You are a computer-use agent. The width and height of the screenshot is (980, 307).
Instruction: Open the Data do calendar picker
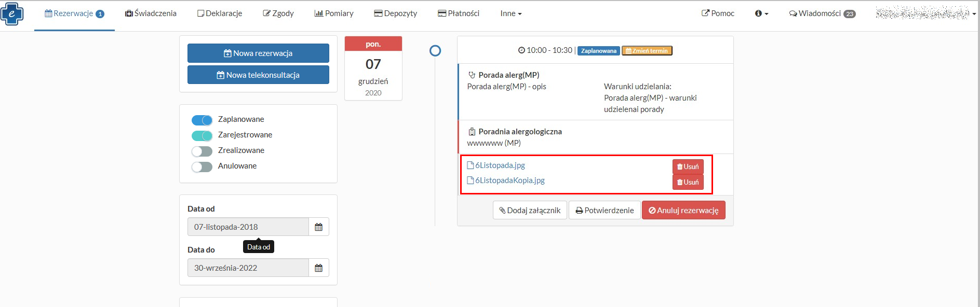point(319,268)
